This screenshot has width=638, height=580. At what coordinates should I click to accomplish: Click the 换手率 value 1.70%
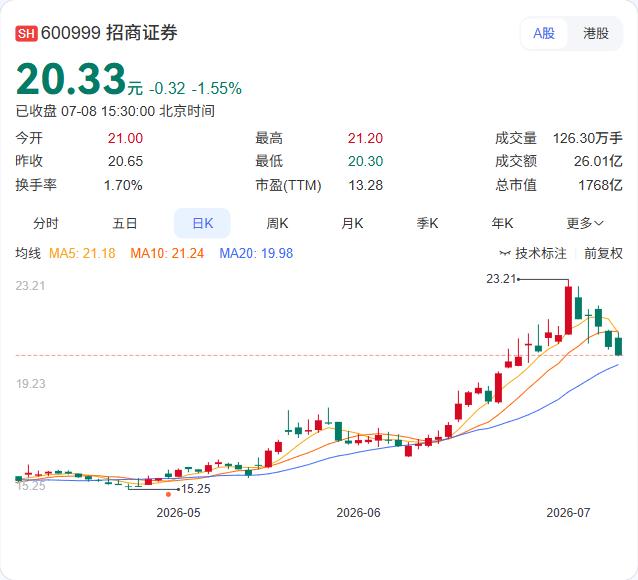coord(123,186)
